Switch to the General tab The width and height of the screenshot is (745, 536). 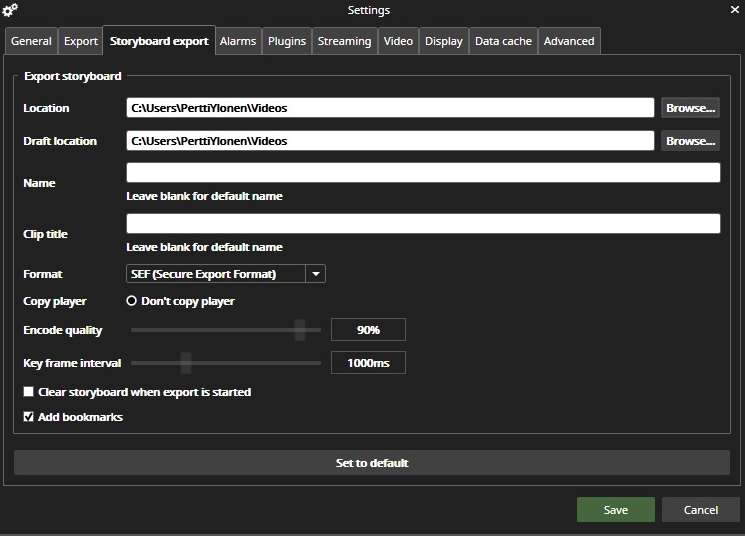(x=31, y=41)
